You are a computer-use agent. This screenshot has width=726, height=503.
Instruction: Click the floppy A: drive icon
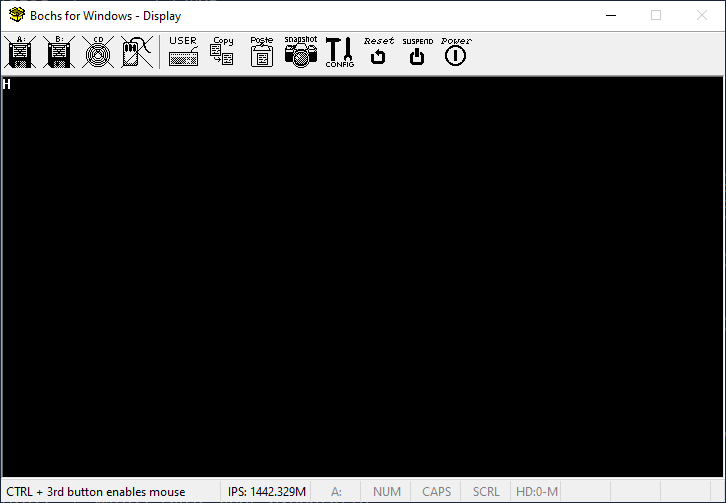pos(20,52)
